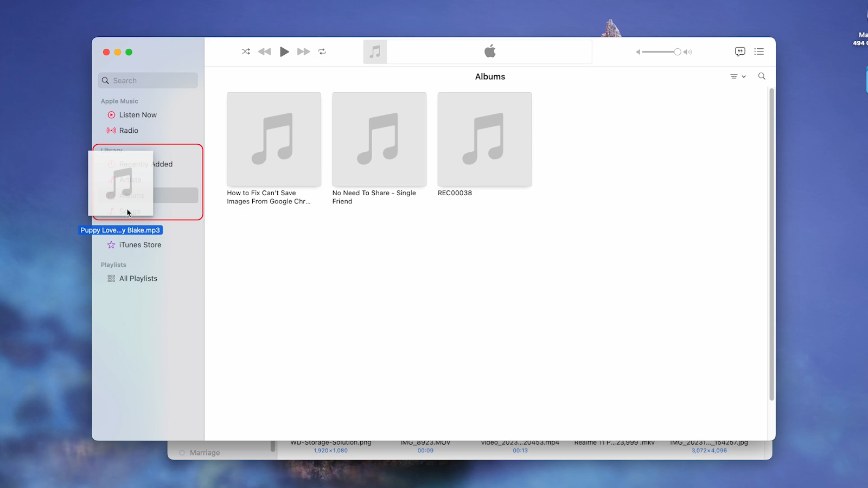The width and height of the screenshot is (868, 488).
Task: Click the Apple Music section header
Action: [x=119, y=101]
